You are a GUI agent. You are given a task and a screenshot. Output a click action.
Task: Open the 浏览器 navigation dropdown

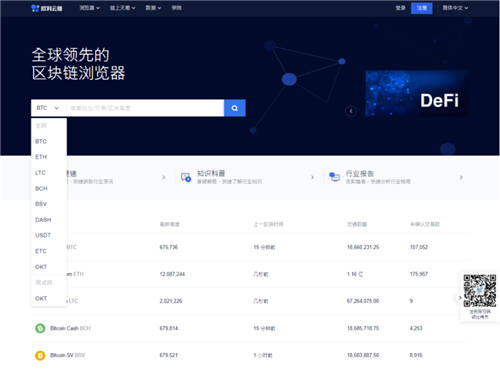(90, 8)
